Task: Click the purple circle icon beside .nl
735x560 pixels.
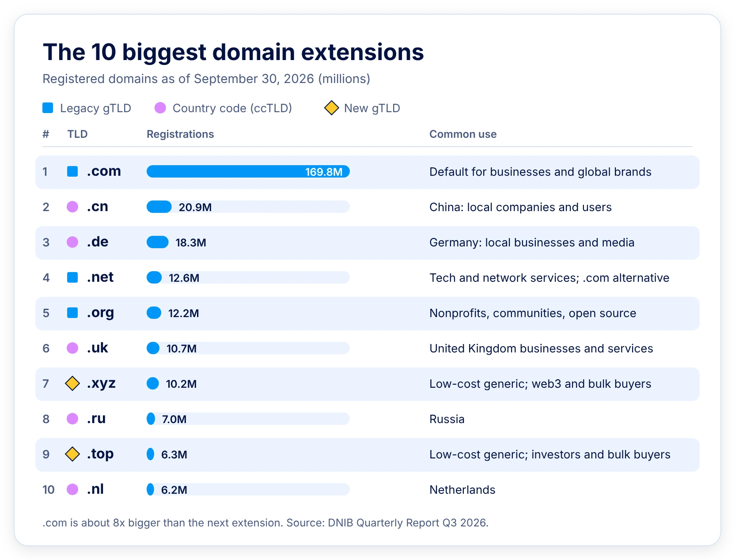Action: coord(72,489)
